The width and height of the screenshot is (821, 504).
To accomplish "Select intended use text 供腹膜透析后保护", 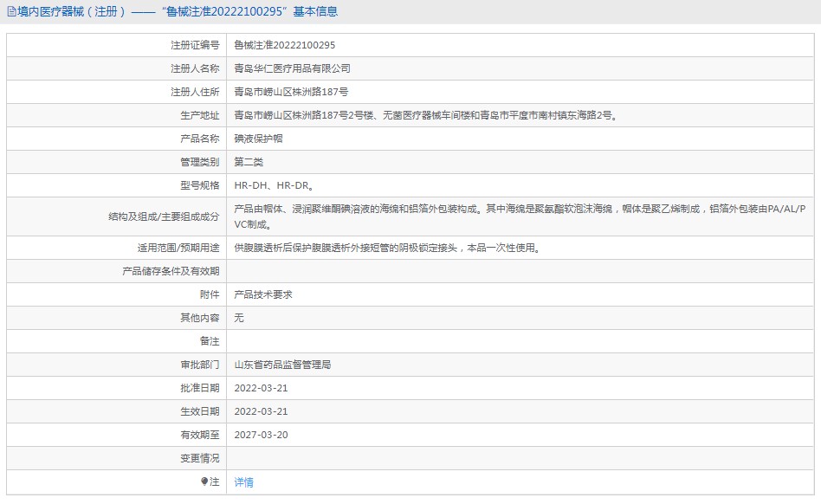I will tap(387, 248).
